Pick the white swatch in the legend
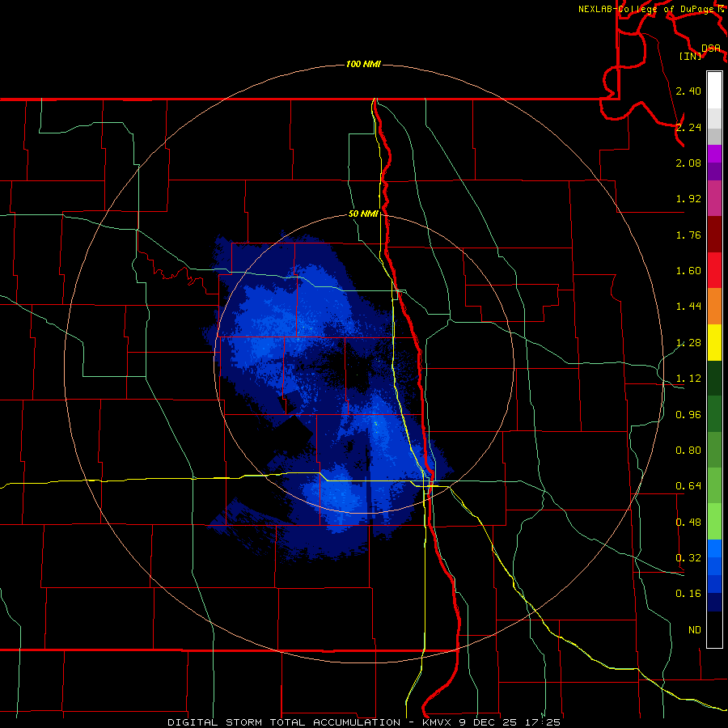Viewport: 728px width, 728px height. point(714,90)
